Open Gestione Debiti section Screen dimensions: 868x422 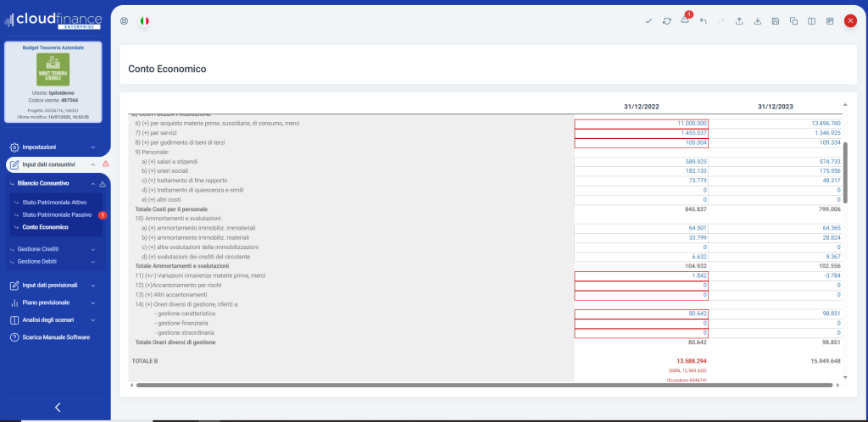[x=36, y=262]
